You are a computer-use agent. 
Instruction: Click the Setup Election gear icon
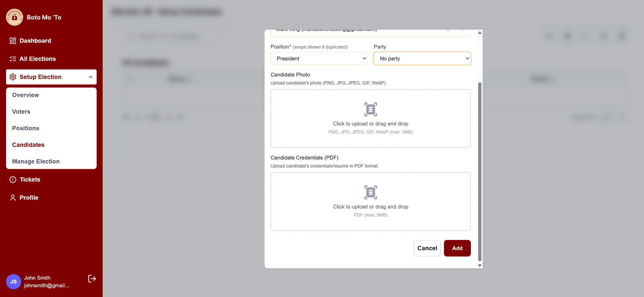(x=13, y=77)
